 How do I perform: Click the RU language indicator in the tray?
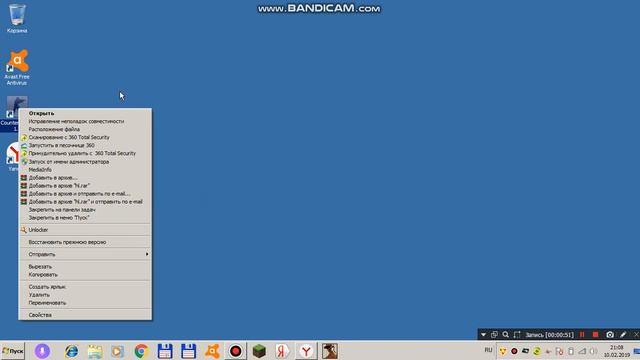click(x=489, y=350)
